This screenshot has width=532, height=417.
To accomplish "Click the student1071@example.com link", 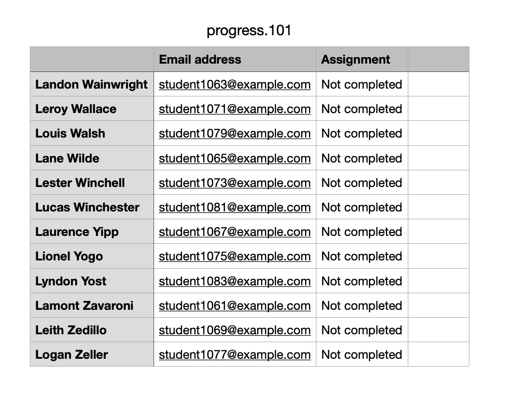I will (x=234, y=109).
